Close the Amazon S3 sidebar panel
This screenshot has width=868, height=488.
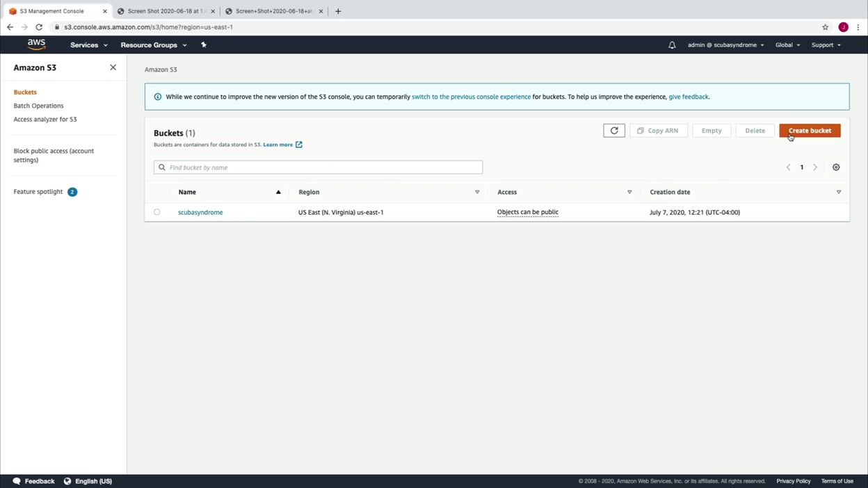click(113, 67)
